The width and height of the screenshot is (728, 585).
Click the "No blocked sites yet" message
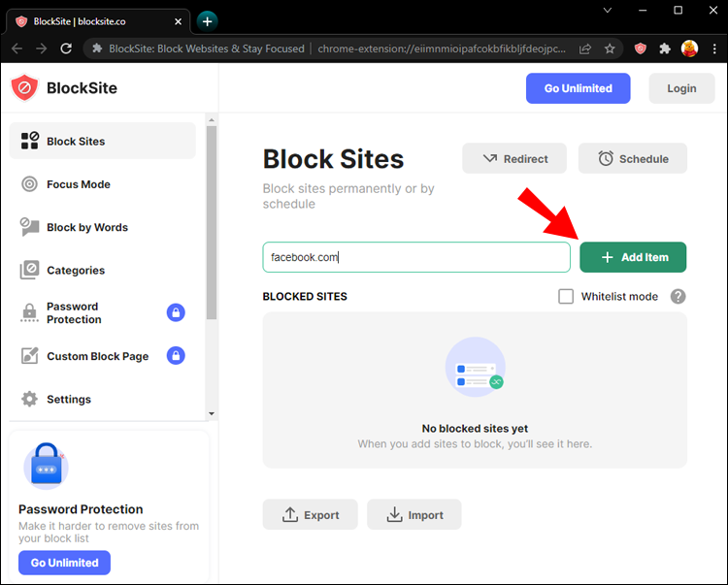pyautogui.click(x=475, y=428)
